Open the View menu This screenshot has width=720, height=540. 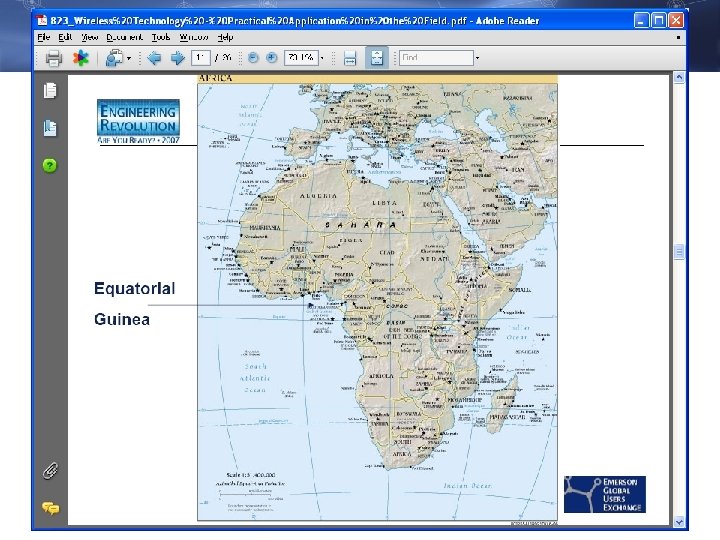(x=90, y=37)
